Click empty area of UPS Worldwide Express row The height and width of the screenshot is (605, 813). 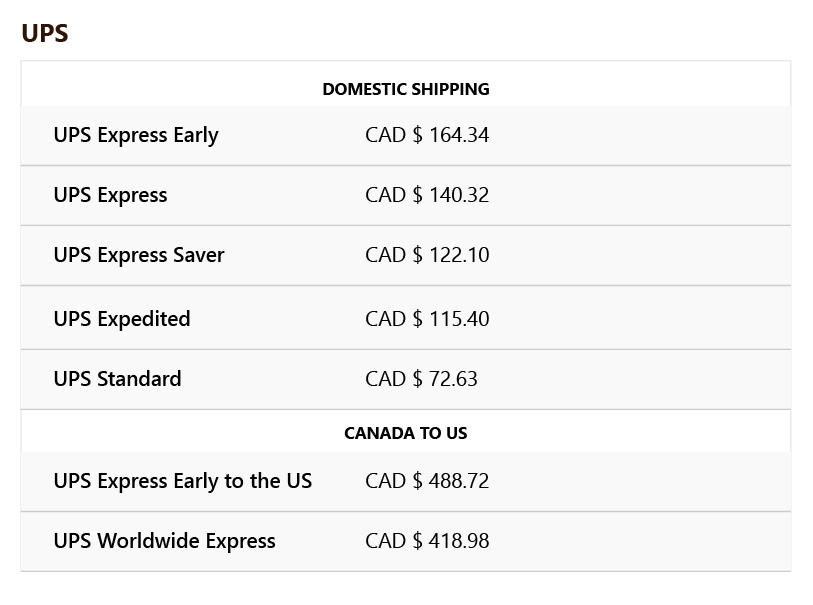click(638, 541)
